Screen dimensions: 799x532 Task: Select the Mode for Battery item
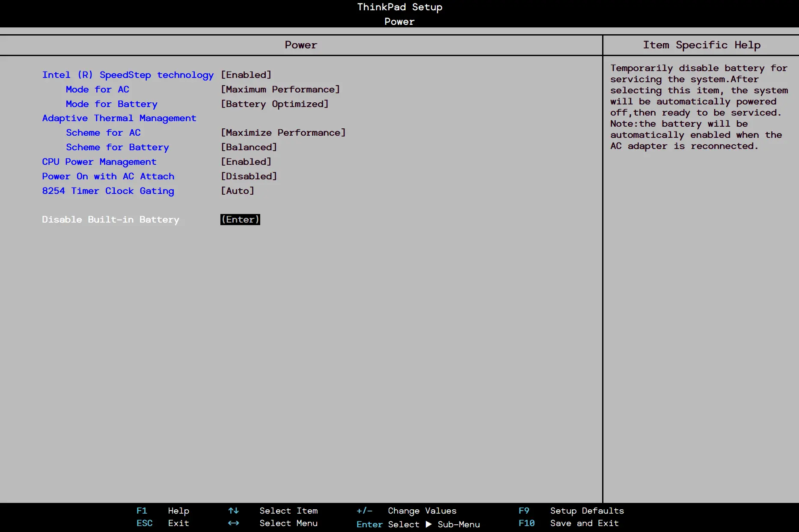(112, 104)
